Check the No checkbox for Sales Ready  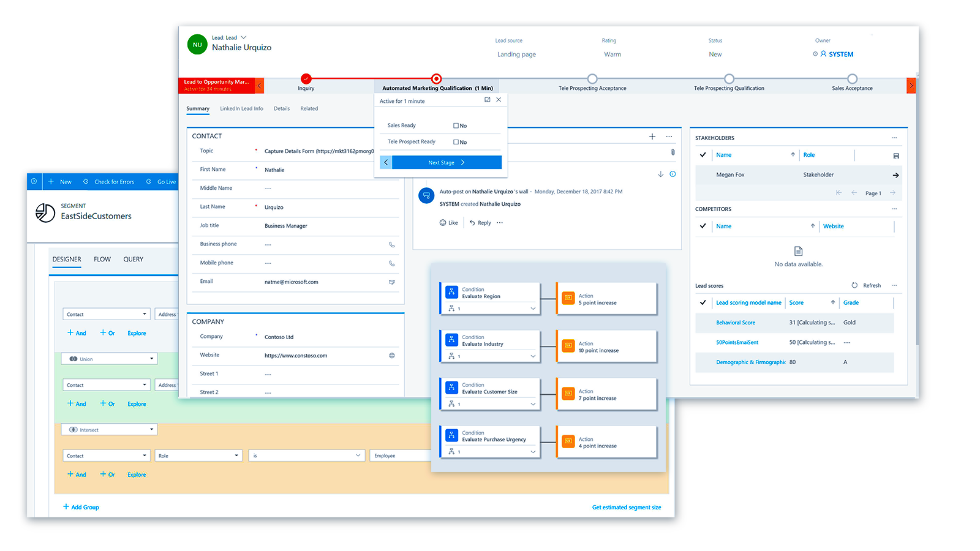pos(456,125)
